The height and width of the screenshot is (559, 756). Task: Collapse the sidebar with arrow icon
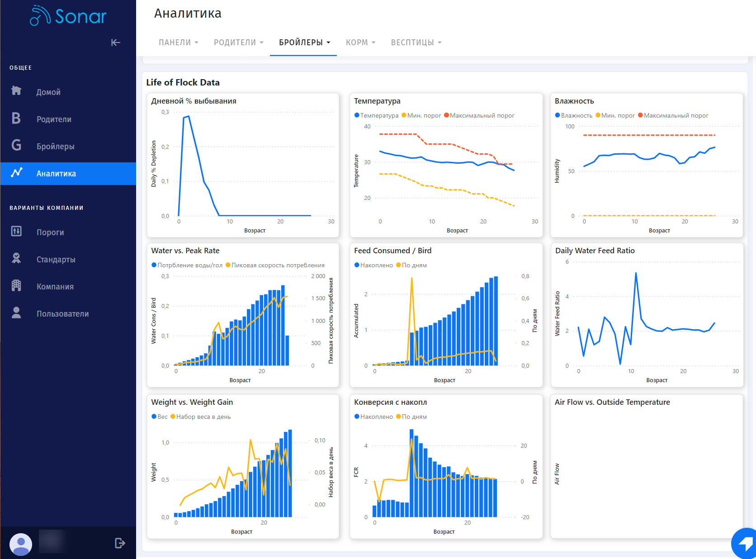[116, 43]
